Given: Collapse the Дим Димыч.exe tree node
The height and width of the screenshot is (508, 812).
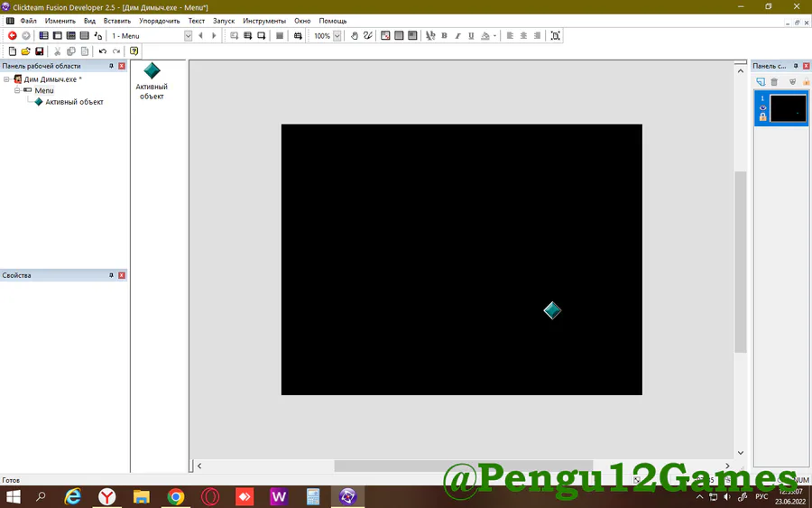Looking at the screenshot, I should point(6,79).
